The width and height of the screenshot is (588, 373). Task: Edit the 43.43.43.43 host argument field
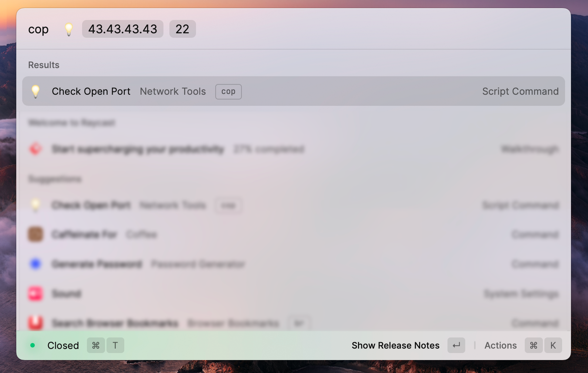point(122,29)
